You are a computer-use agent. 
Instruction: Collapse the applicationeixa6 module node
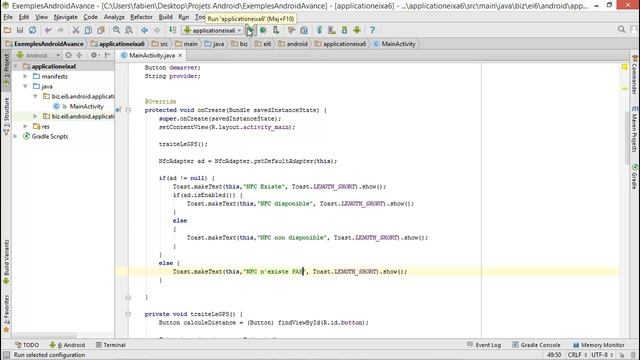tap(16, 66)
